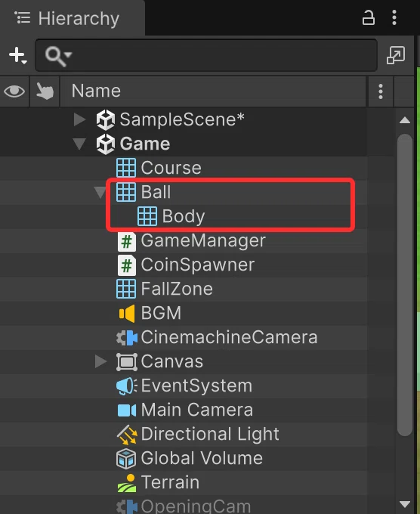Viewport: 420px width, 514px height.
Task: Click the Terrain landscape icon
Action: [127, 483]
